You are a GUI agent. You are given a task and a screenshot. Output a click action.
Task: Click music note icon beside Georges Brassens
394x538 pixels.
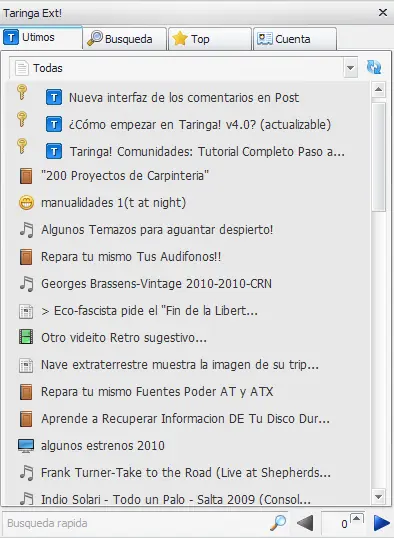tap(26, 284)
